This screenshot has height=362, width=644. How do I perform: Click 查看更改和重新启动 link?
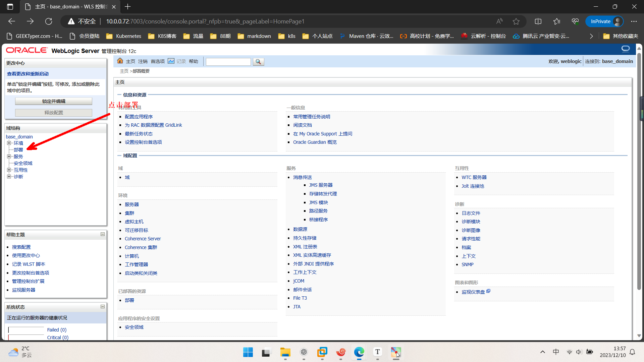pyautogui.click(x=28, y=74)
